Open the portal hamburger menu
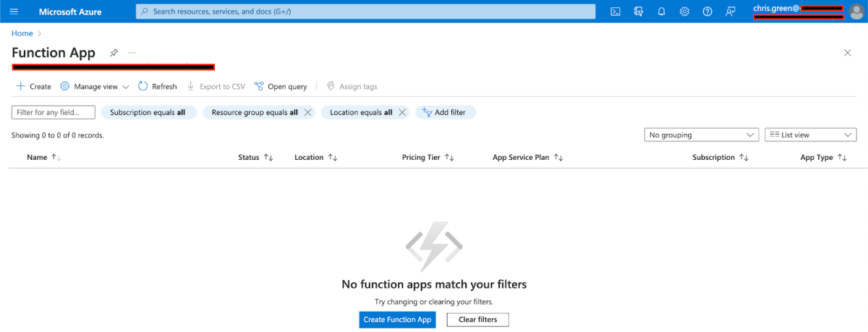The image size is (868, 332). [14, 12]
